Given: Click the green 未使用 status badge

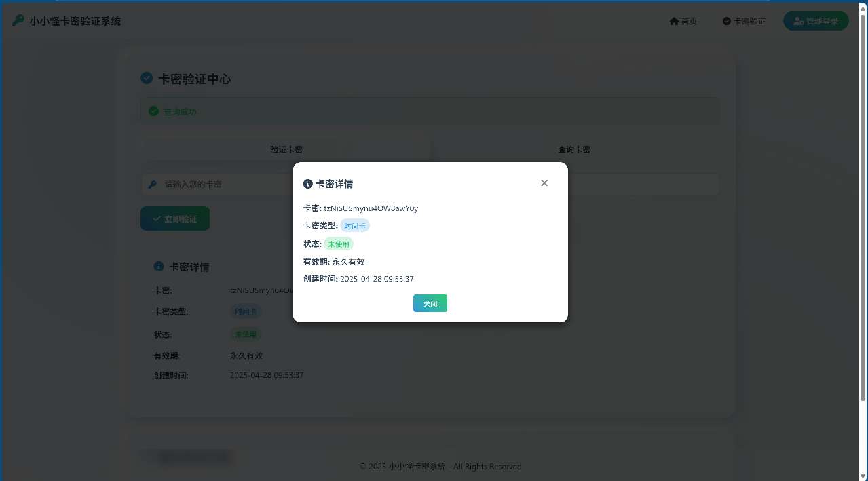Looking at the screenshot, I should pyautogui.click(x=338, y=244).
